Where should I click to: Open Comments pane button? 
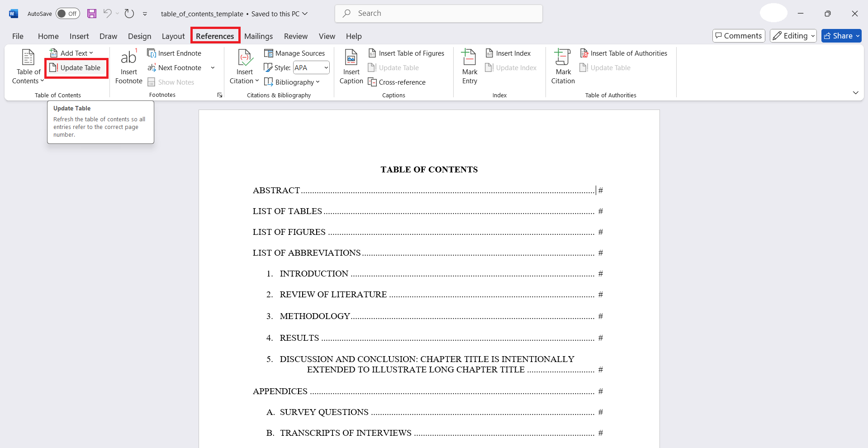(739, 36)
